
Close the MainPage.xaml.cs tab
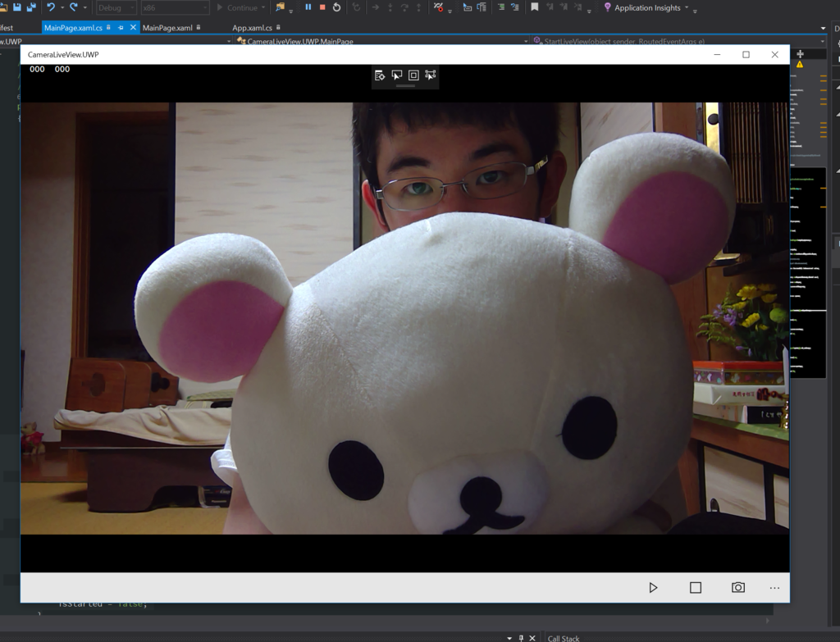click(134, 27)
